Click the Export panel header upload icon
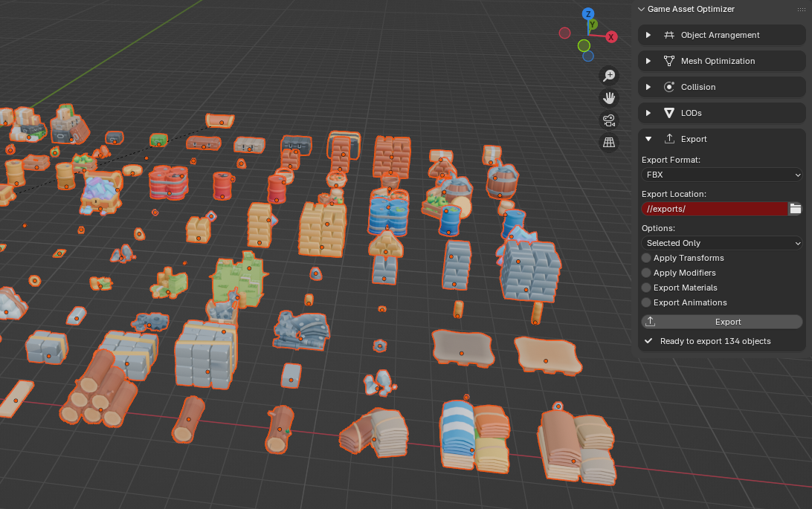The image size is (812, 509). tap(669, 139)
